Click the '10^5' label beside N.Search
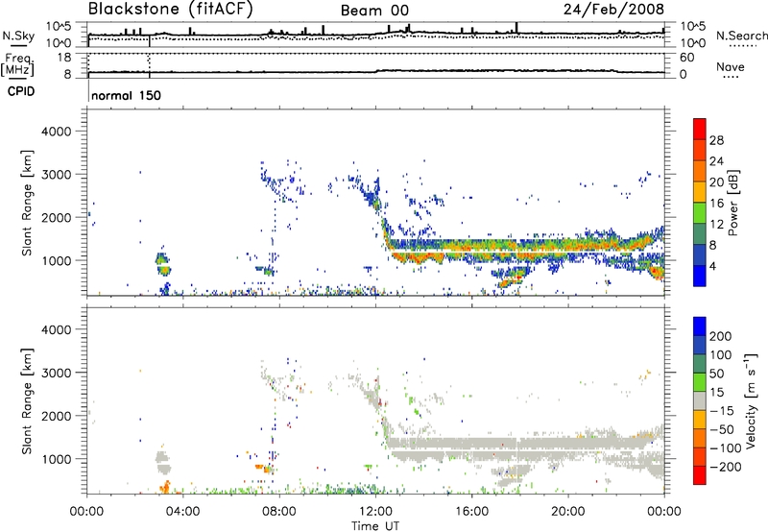The image size is (768, 532). click(693, 27)
